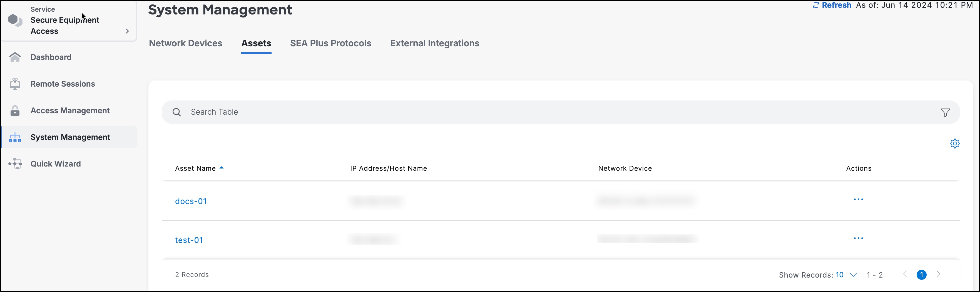Open Dashboard from the sidebar
This screenshot has height=292, width=980.
tap(51, 57)
